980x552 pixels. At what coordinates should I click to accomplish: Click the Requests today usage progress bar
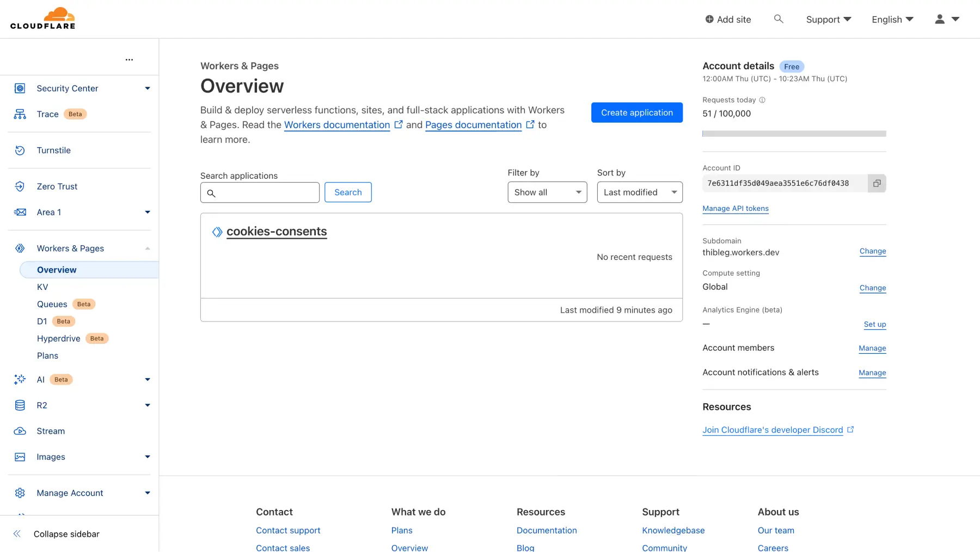tap(794, 134)
